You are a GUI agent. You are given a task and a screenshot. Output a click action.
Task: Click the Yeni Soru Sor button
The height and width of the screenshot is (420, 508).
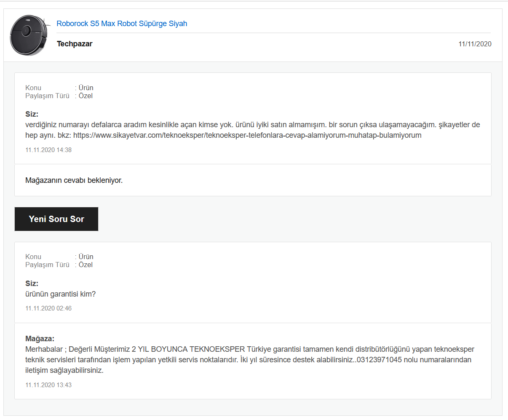[56, 219]
